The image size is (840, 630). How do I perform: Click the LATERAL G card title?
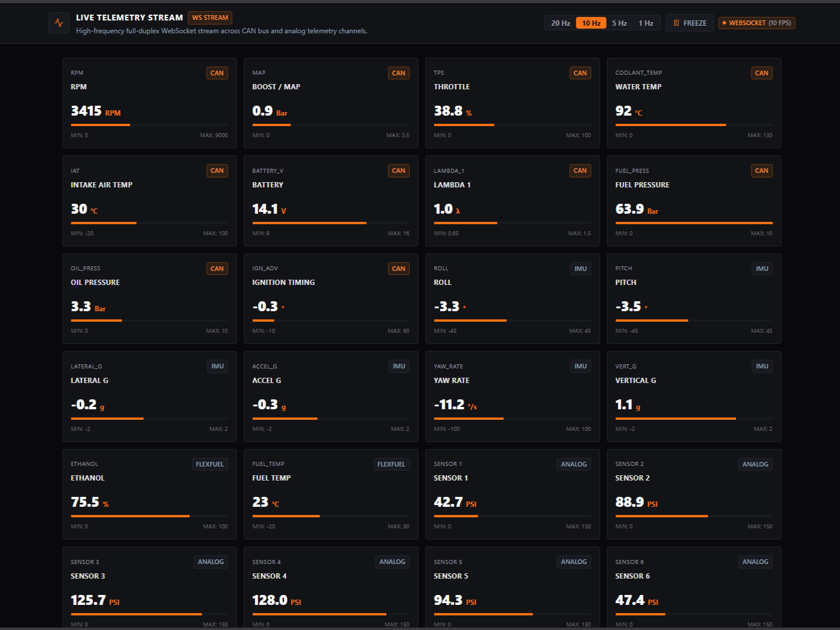[x=89, y=381]
